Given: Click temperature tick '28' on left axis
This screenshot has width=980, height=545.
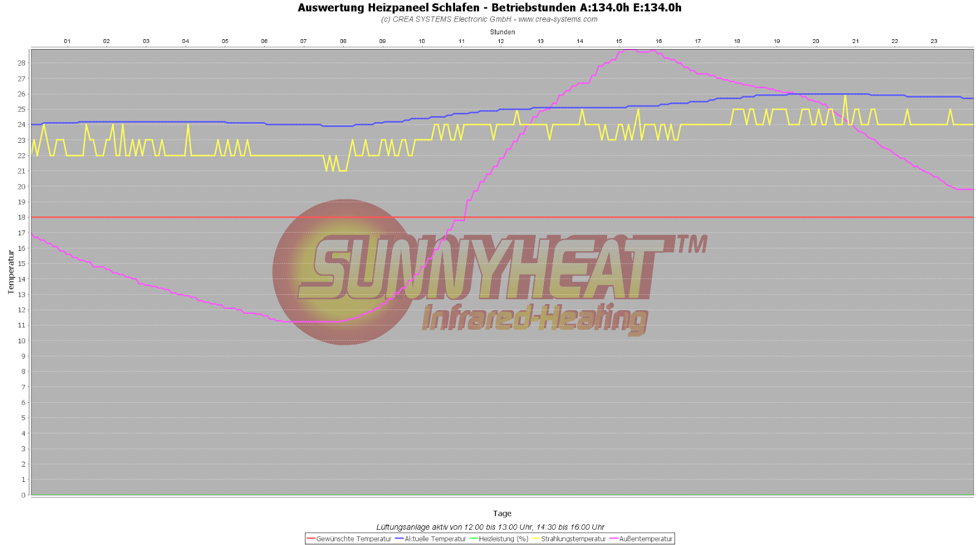Looking at the screenshot, I should 21,63.
